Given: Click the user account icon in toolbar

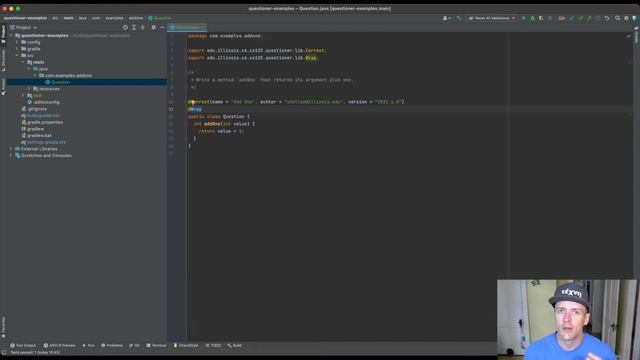Looking at the screenshot, I should click(x=447, y=18).
